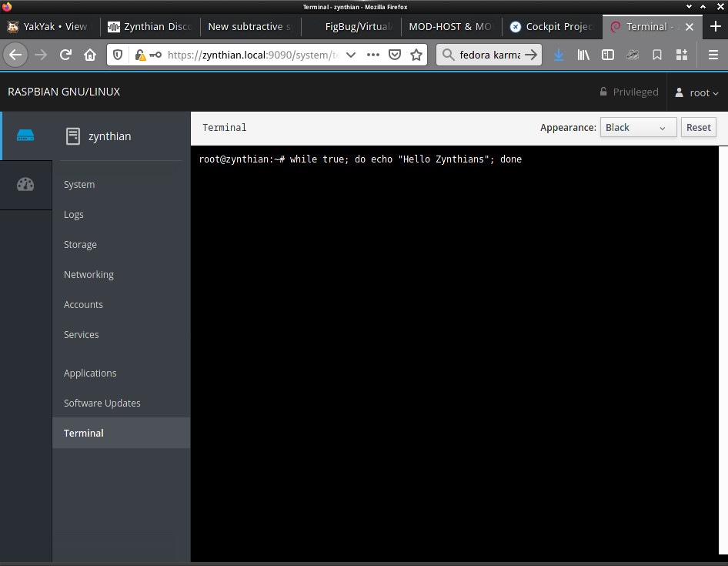Click the terminal command line text
This screenshot has width=728, height=566.
(x=360, y=159)
